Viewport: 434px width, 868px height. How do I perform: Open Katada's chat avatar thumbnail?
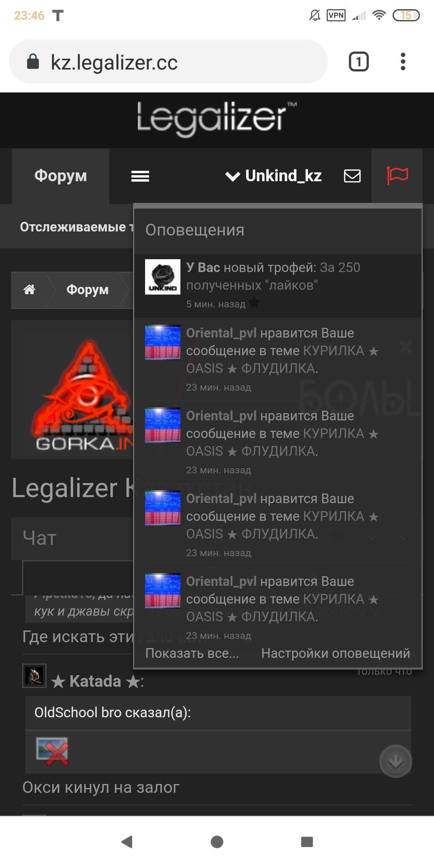[34, 676]
